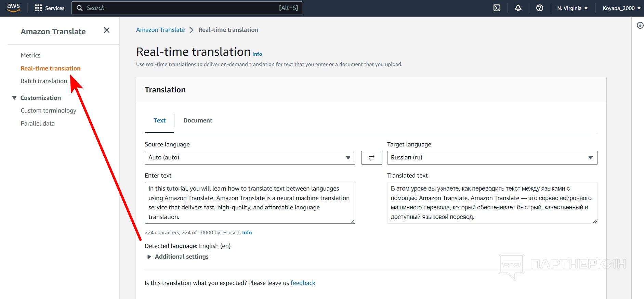
Task: Swap source and target languages
Action: (x=371, y=158)
